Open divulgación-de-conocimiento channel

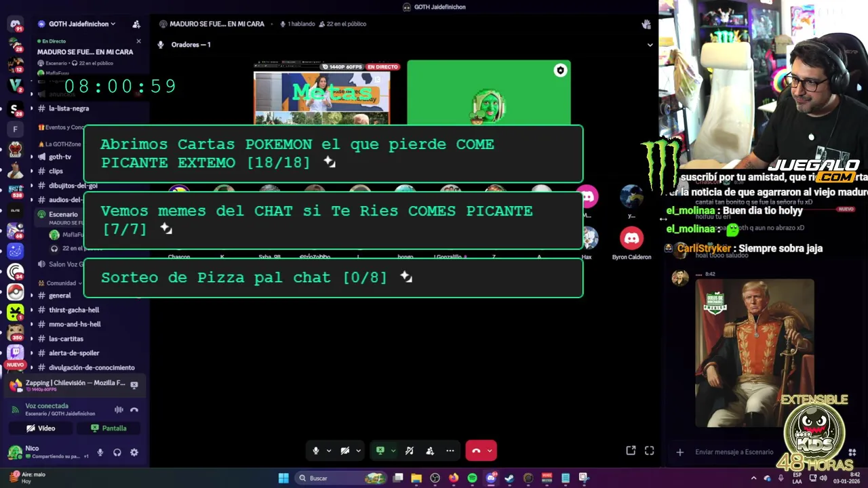(x=91, y=367)
